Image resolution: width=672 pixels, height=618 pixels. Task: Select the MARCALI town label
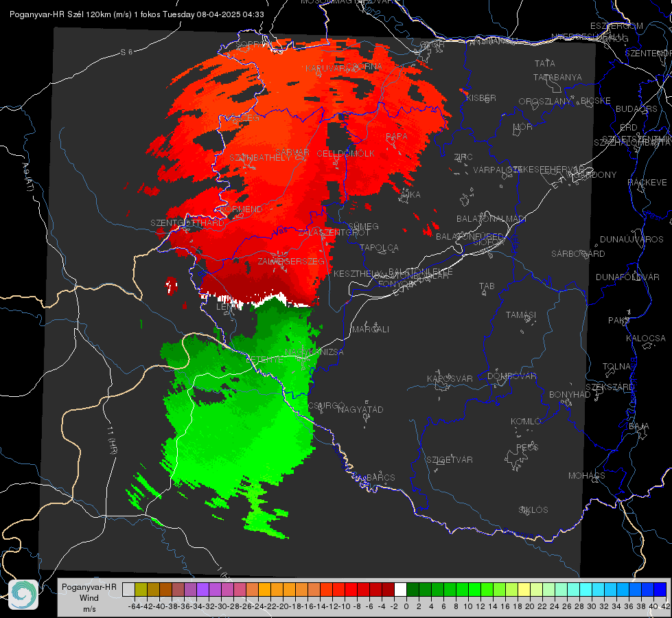[371, 330]
